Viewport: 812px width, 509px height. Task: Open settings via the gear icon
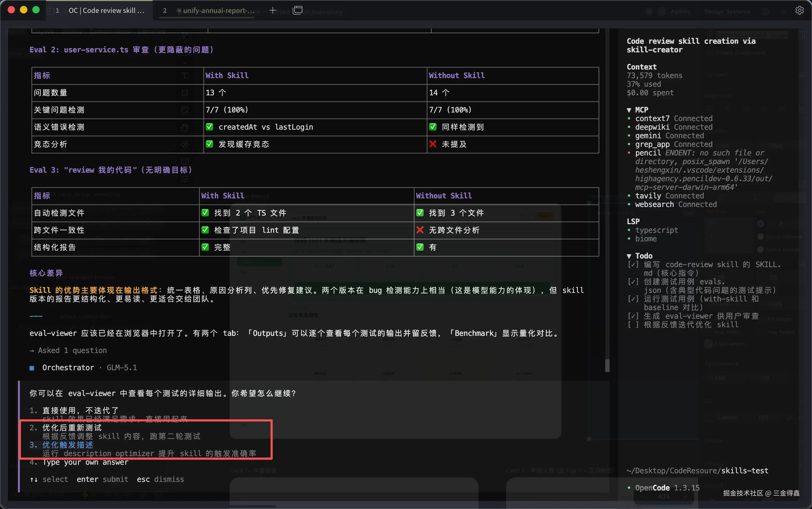click(800, 10)
